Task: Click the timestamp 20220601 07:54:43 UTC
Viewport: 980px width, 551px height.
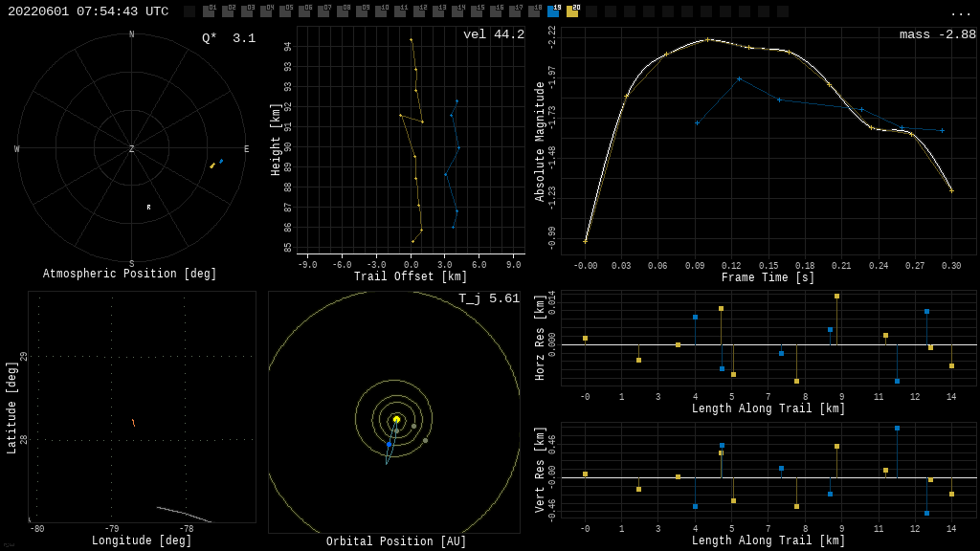Action: tap(88, 11)
